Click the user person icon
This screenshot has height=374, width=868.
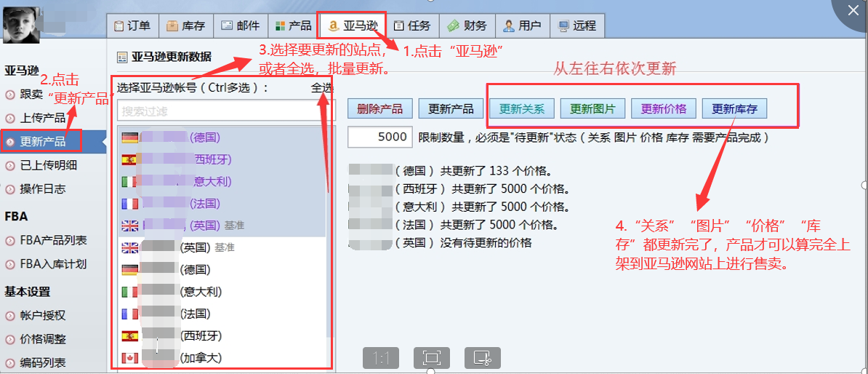click(509, 25)
